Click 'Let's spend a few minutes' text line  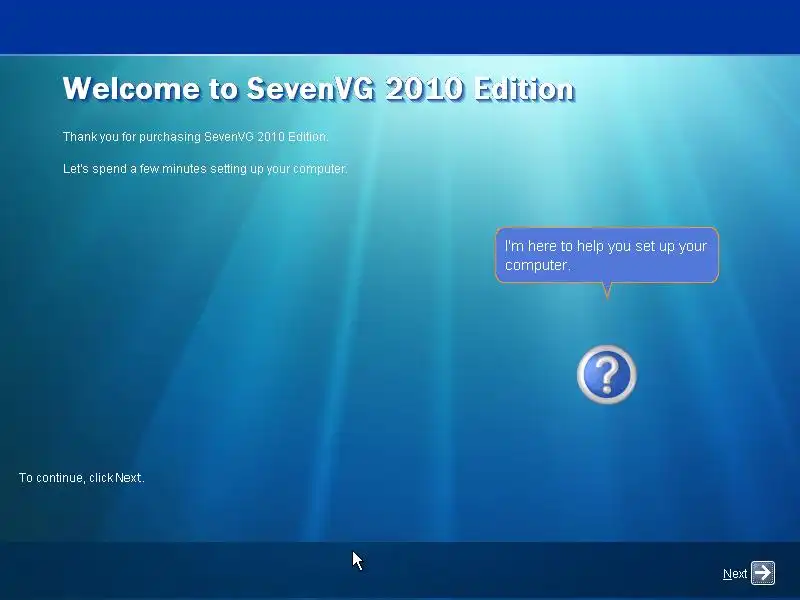click(x=205, y=169)
